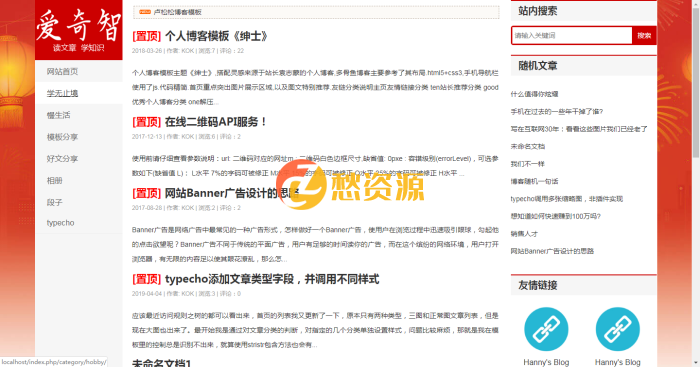Image resolution: width=700 pixels, height=367 pixels.
Task: Click the page vertical scrollbar thumb
Action: point(696,82)
